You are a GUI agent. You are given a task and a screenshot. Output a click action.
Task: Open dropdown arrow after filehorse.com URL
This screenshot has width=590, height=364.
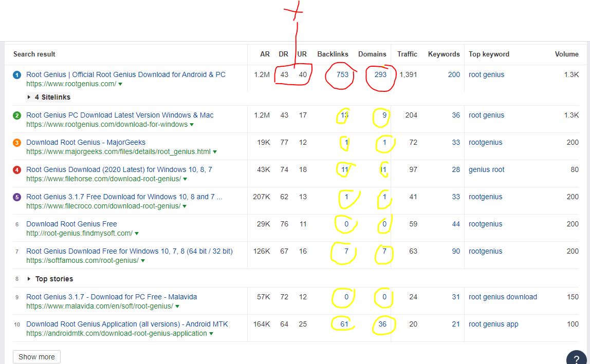[x=185, y=179]
